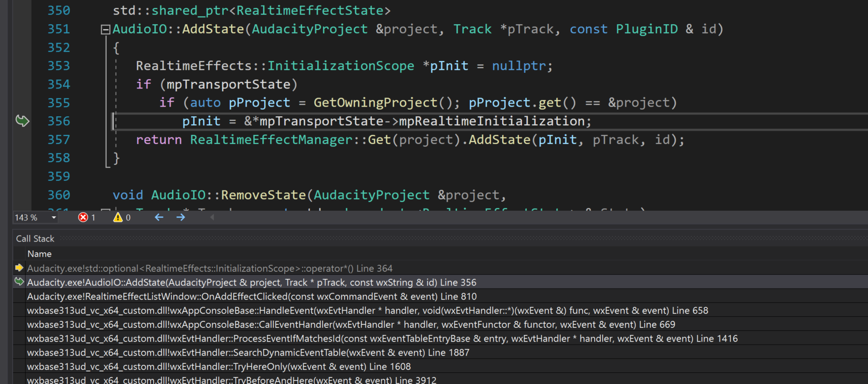The height and width of the screenshot is (384, 868).
Task: Navigate forward with the right arrow
Action: pos(180,217)
